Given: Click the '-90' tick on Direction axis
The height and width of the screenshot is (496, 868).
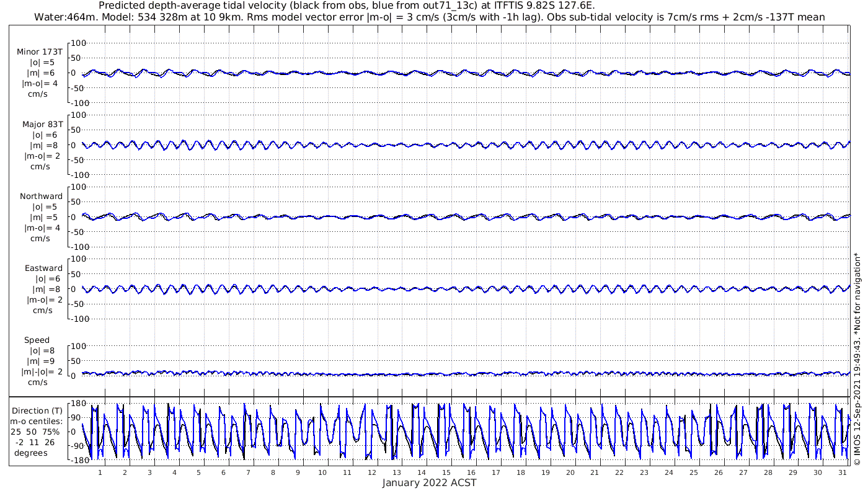Looking at the screenshot, I should coord(76,447).
